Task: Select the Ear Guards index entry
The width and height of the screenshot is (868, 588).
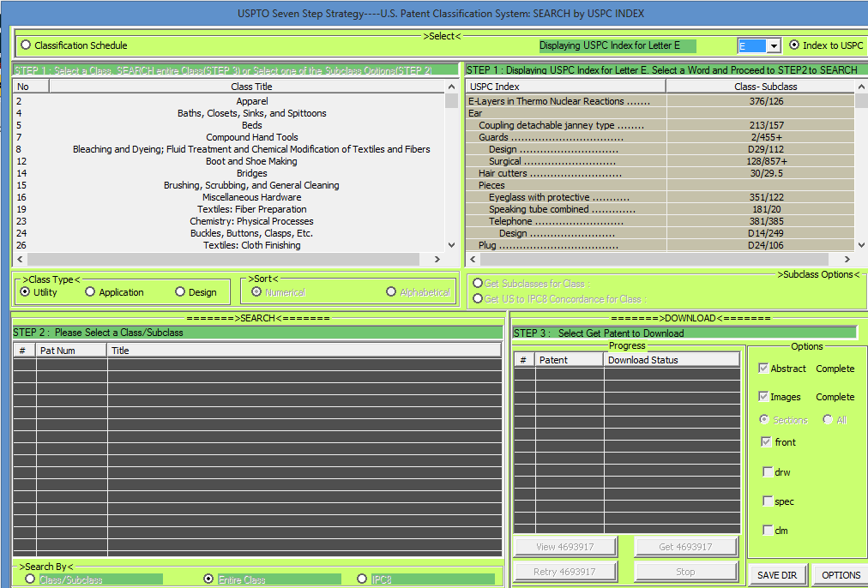Action: pyautogui.click(x=660, y=137)
